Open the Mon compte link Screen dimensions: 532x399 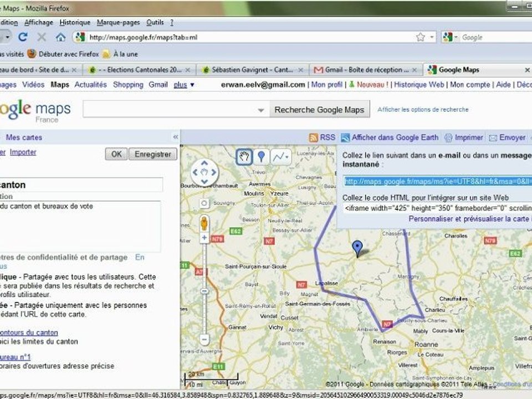[470, 85]
